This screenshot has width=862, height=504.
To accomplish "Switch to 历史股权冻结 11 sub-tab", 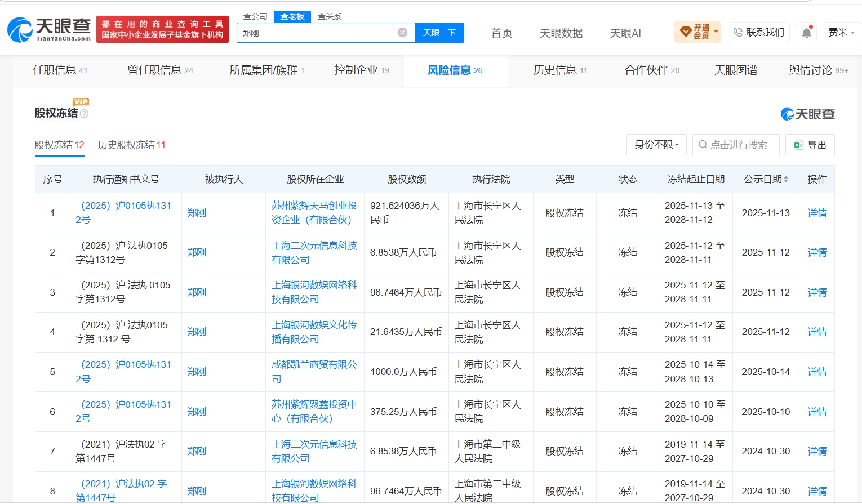I will (132, 145).
